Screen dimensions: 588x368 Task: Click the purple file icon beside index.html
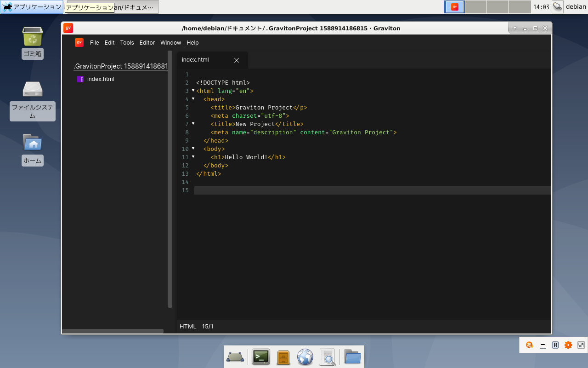pos(80,79)
